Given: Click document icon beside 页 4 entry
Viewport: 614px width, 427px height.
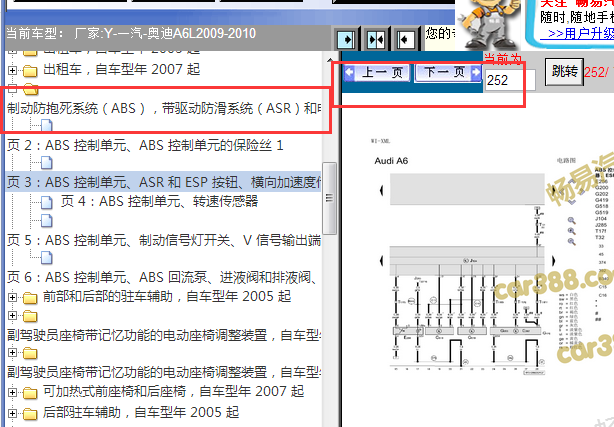Looking at the screenshot, I should tap(47, 202).
